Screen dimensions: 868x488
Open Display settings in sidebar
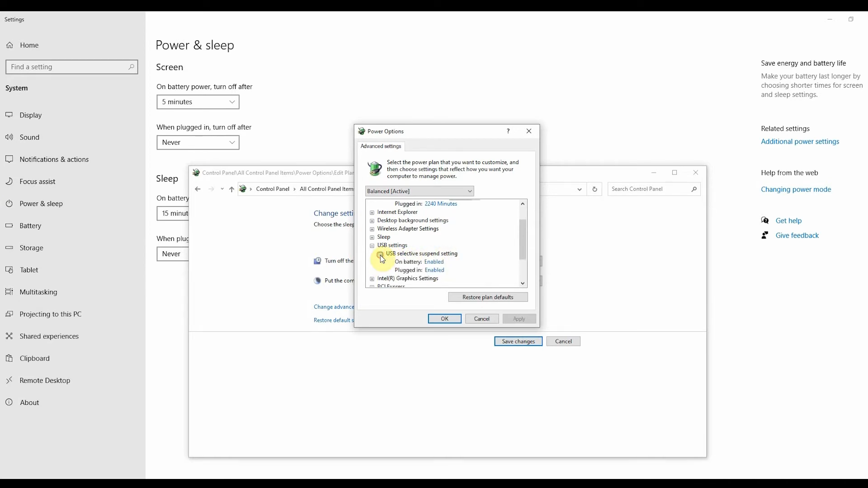point(30,115)
